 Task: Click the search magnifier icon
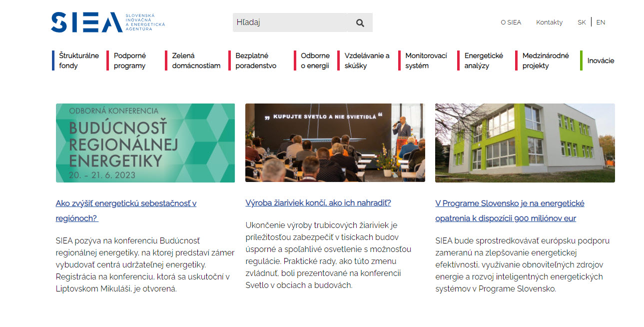359,22
